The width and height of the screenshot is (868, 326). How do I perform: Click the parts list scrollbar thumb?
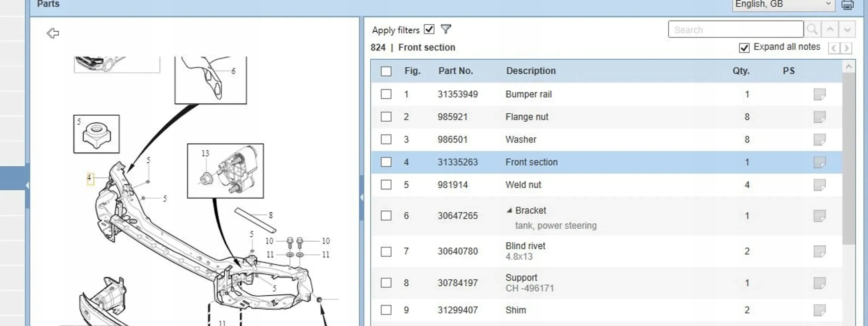[x=849, y=158]
